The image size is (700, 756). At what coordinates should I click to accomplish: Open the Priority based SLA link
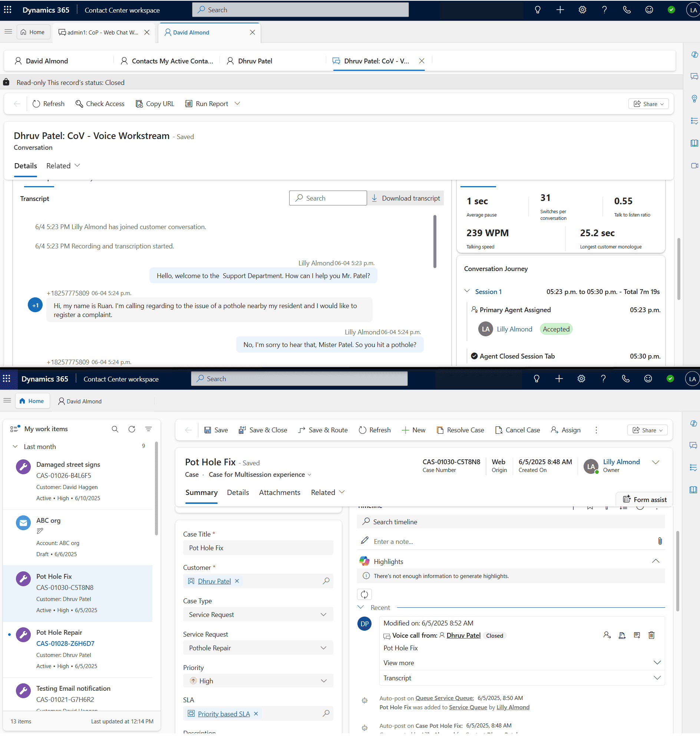(224, 714)
